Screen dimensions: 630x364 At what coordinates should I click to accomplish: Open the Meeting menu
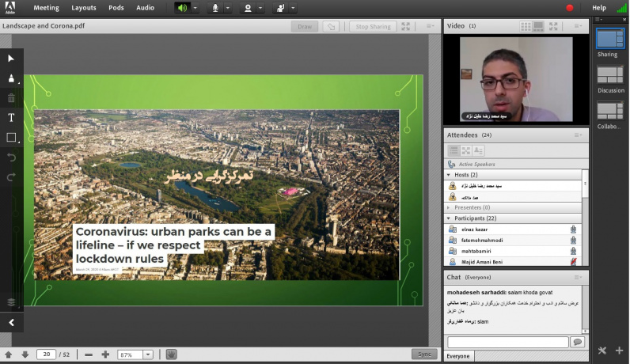(x=46, y=8)
